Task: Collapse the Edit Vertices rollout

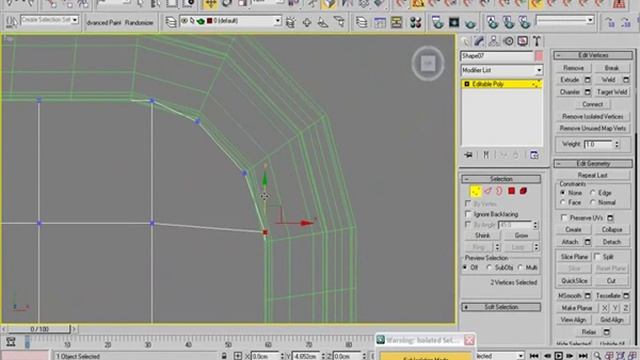Action: click(593, 55)
